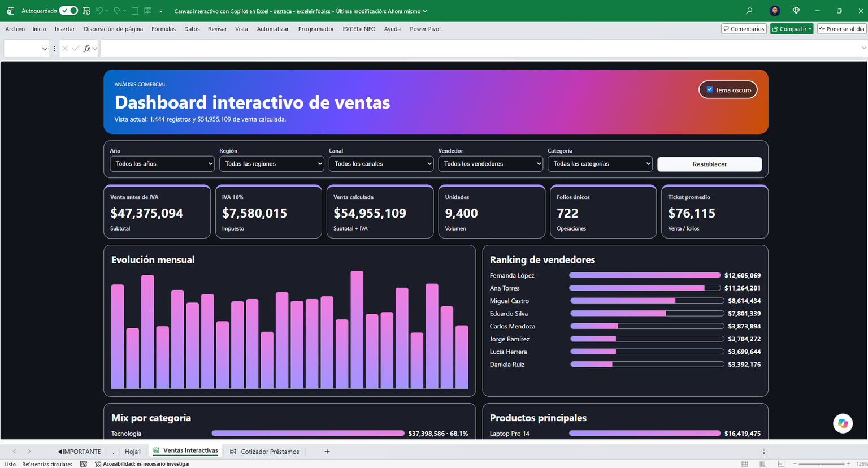This screenshot has height=468, width=868.
Task: Switch to the Cotizador Préstamos sheet tab
Action: [265, 452]
